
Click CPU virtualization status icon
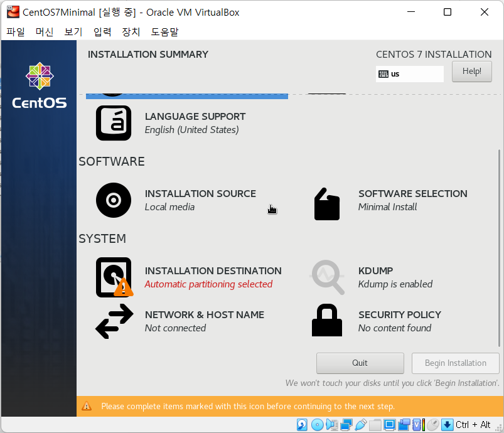pyautogui.click(x=419, y=425)
